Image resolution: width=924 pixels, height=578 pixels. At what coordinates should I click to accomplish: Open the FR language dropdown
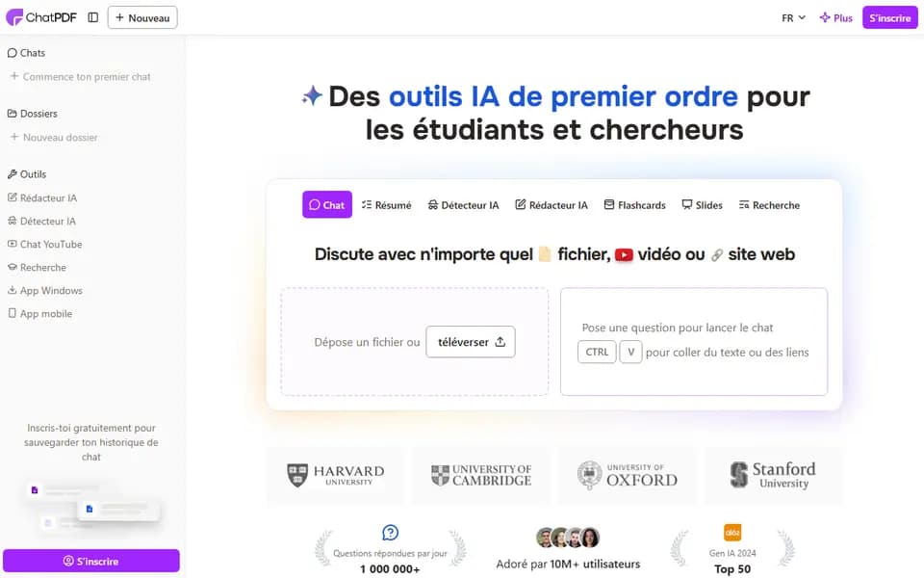click(793, 18)
